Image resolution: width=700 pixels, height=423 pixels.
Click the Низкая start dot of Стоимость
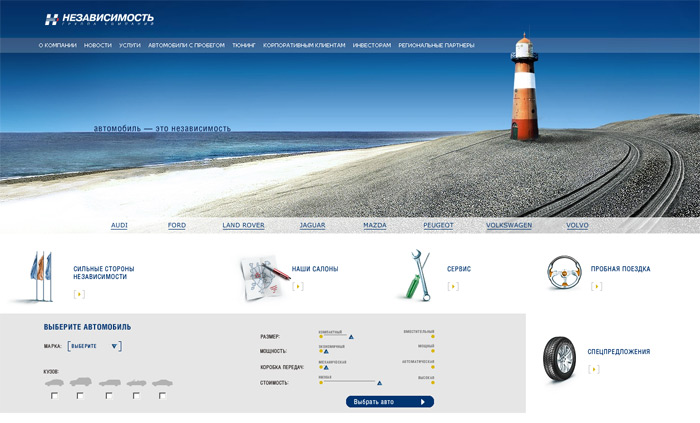click(321, 382)
